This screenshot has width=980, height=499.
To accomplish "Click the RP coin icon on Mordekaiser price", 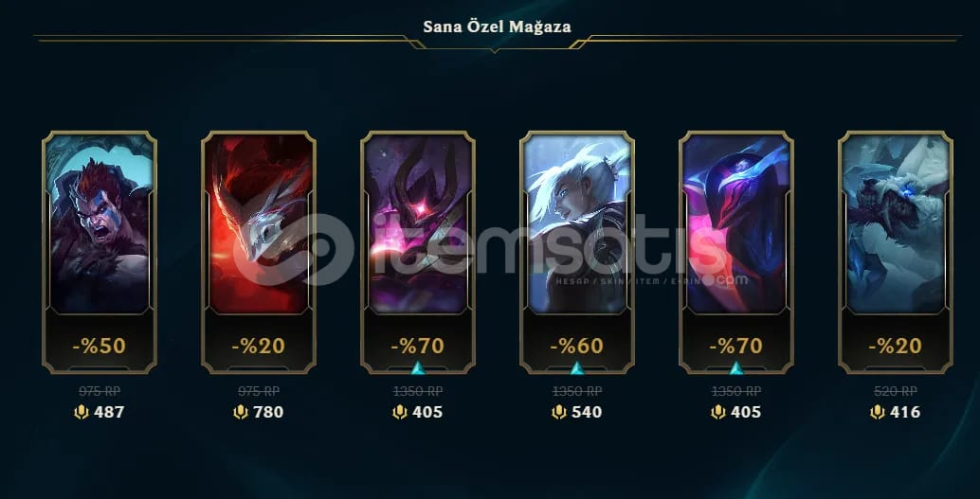I will click(x=400, y=412).
